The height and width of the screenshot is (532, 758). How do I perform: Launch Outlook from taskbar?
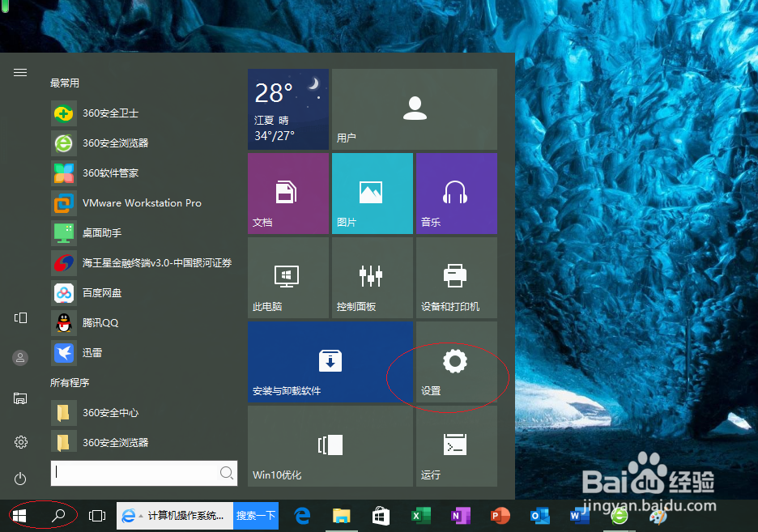[539, 516]
